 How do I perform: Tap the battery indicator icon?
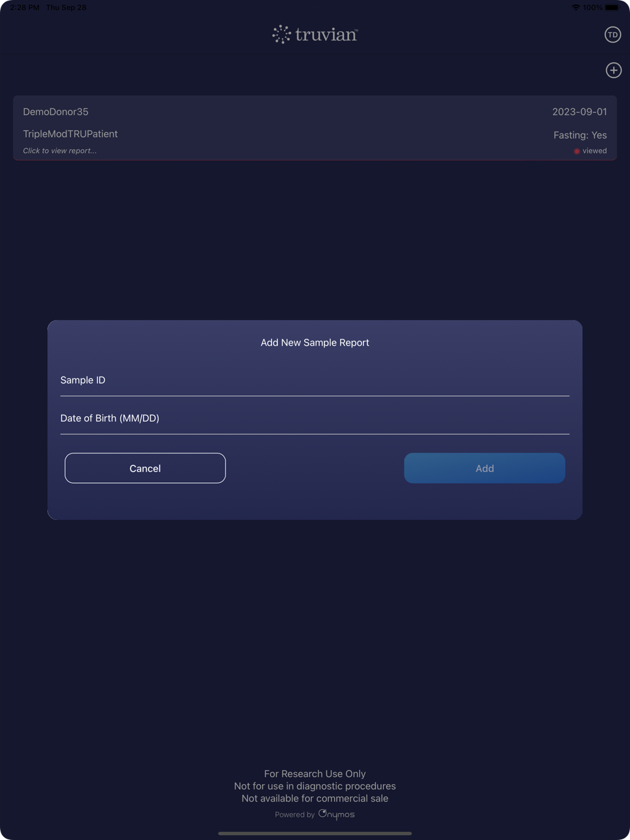612,8
